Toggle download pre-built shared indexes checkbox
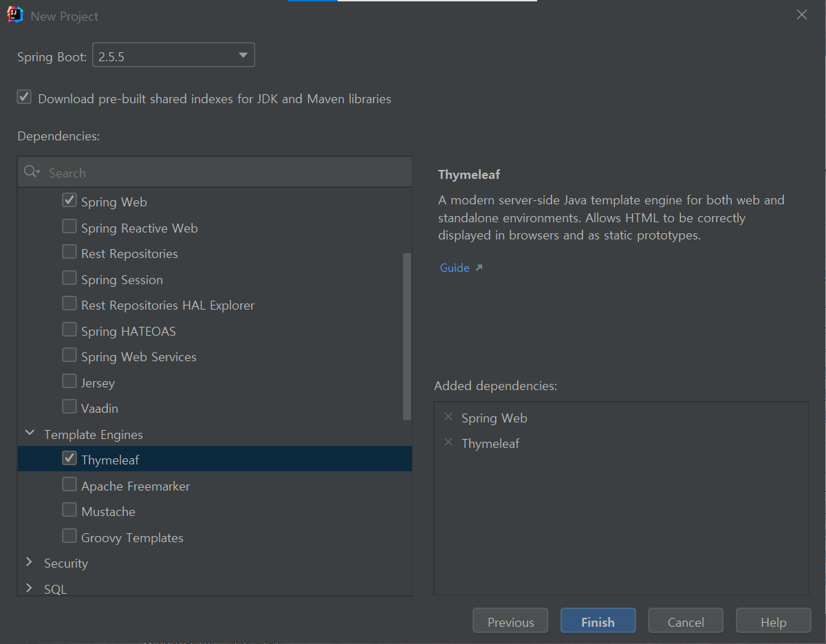826x644 pixels. [25, 98]
